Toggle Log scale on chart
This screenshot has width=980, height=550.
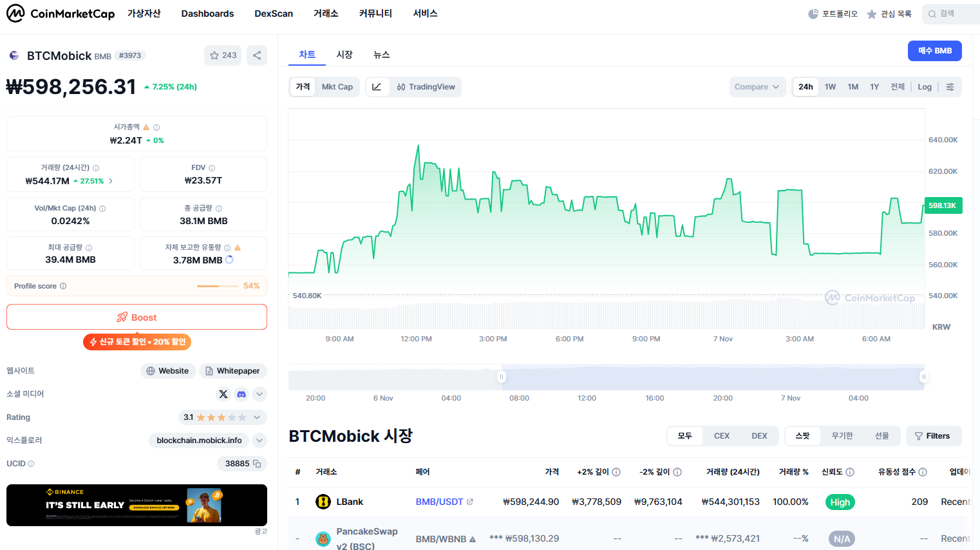click(x=925, y=87)
